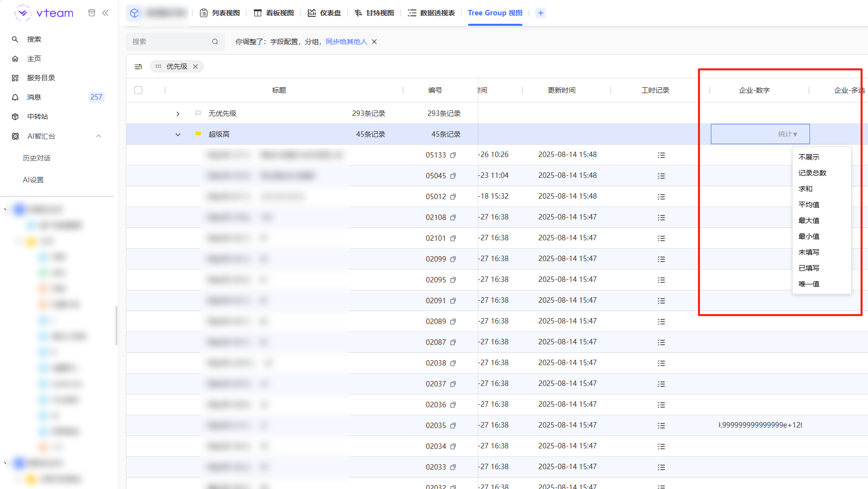The width and height of the screenshot is (868, 489).
Task: Collapse the sidebar with double chevron icon
Action: pyautogui.click(x=105, y=13)
